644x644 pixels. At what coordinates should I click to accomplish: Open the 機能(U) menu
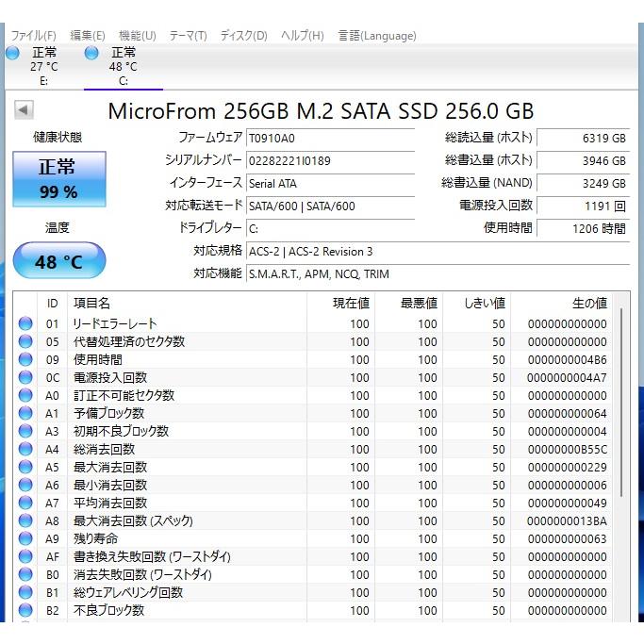[137, 36]
